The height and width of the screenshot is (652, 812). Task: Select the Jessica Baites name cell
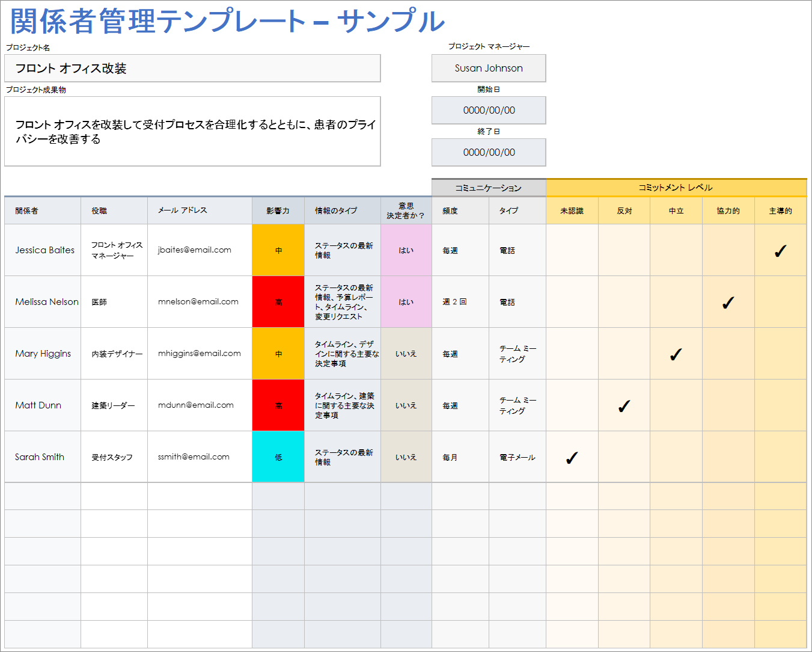click(43, 250)
